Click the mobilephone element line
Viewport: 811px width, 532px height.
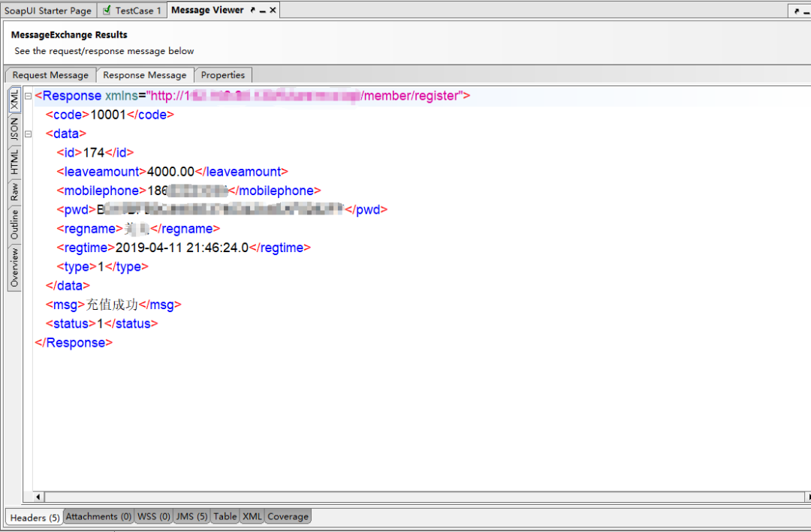(188, 191)
